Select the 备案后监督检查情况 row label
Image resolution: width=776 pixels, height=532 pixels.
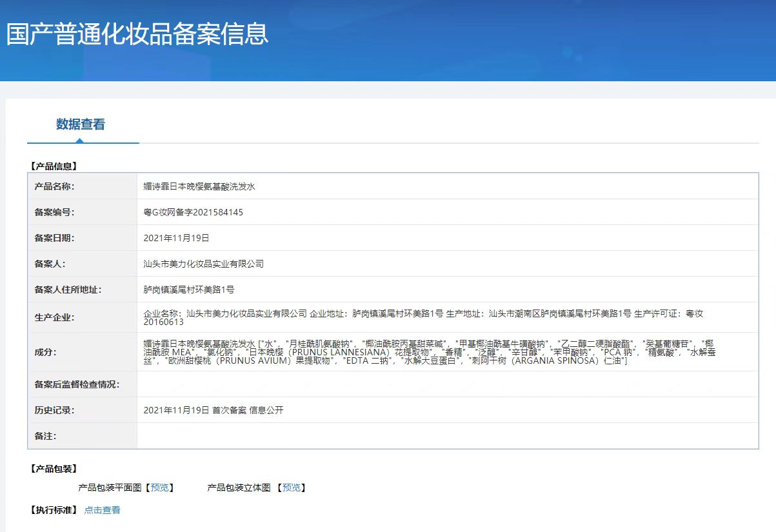77,384
